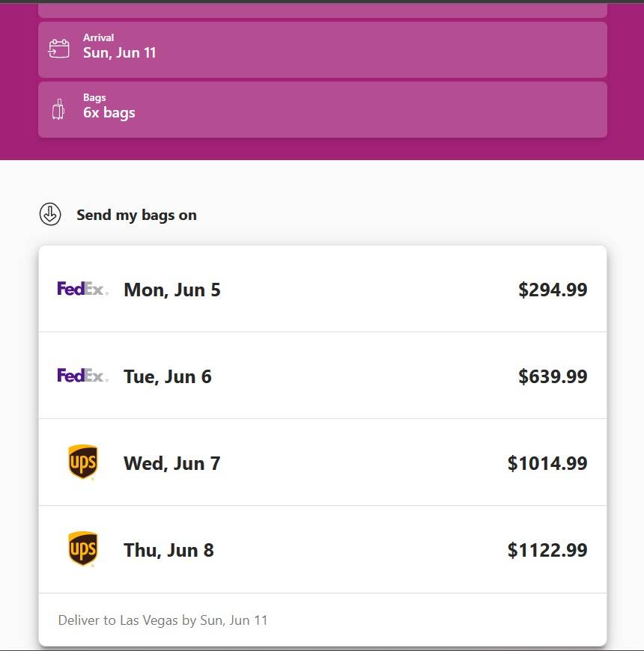
Task: Click the FedEx logo for Mon, Jun 5
Action: click(82, 289)
